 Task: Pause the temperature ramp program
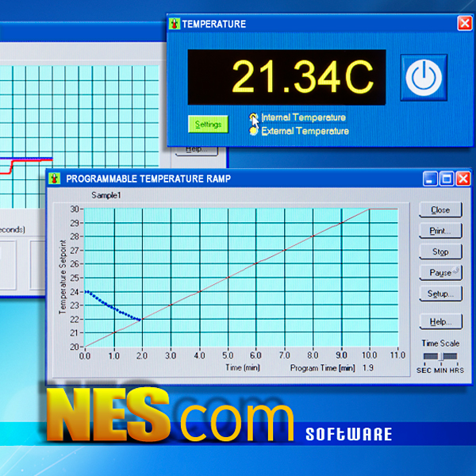pos(440,273)
